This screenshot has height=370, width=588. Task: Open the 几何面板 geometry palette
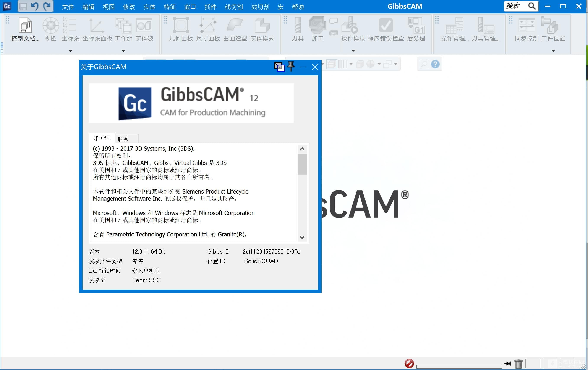(181, 29)
